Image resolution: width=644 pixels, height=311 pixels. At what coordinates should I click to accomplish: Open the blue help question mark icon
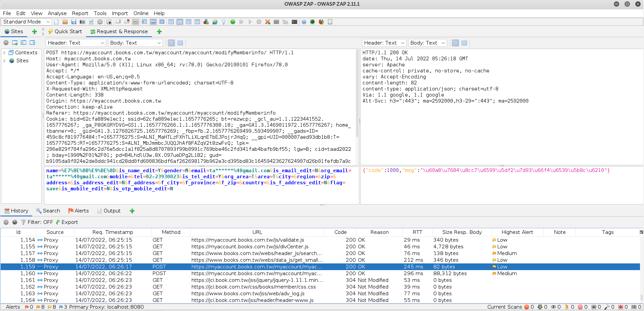[x=304, y=22]
